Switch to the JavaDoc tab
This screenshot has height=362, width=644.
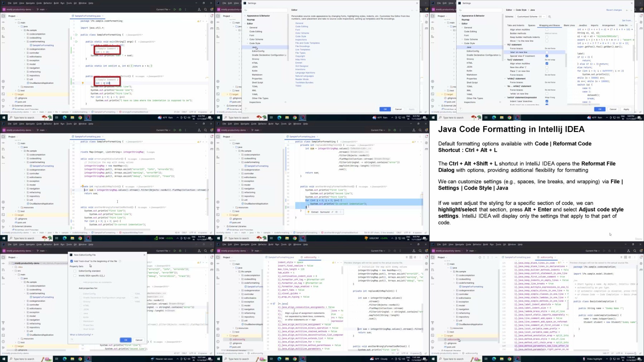[x=583, y=25]
